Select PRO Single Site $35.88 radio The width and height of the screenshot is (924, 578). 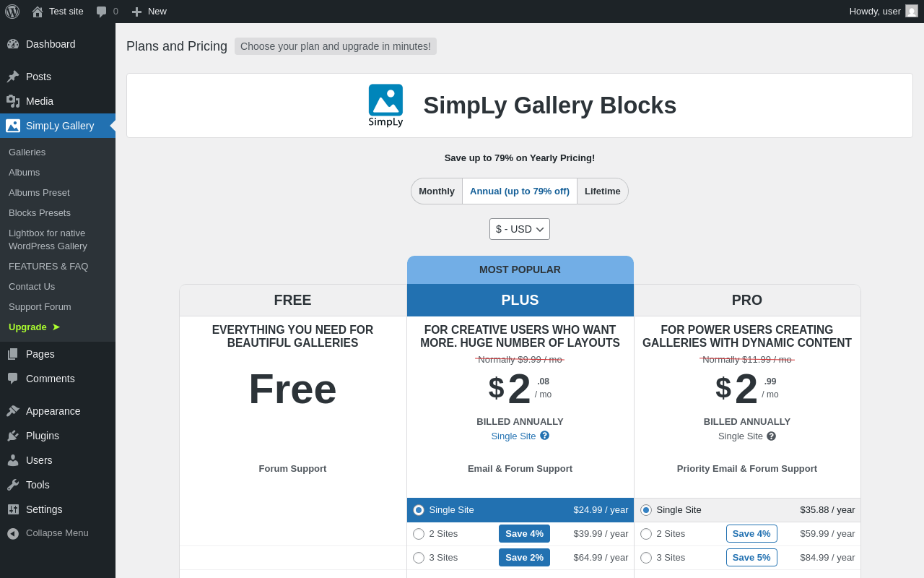pyautogui.click(x=646, y=510)
